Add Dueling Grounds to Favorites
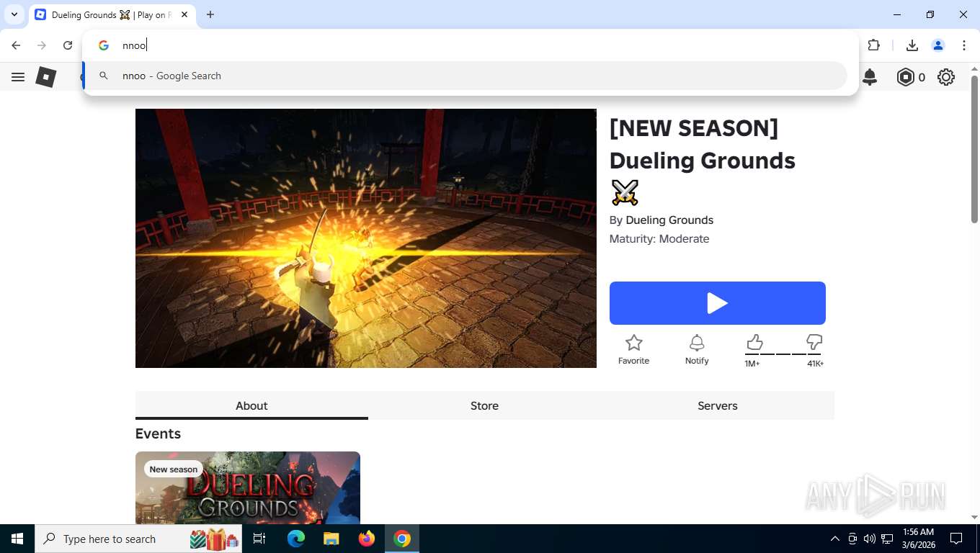The width and height of the screenshot is (980, 553). pyautogui.click(x=633, y=349)
